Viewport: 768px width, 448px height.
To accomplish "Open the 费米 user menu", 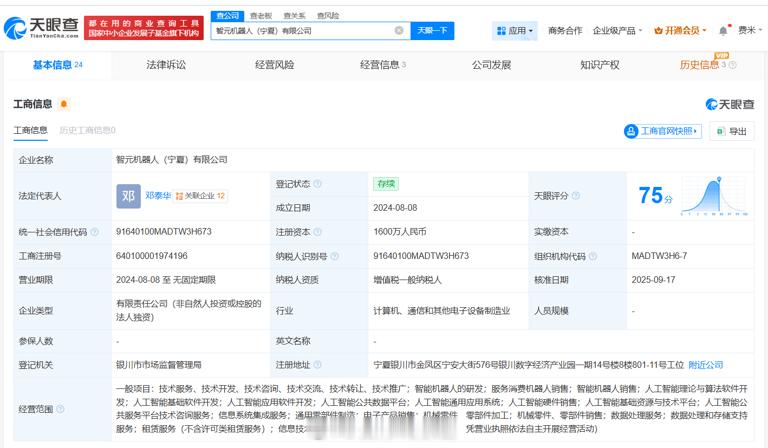I will point(750,30).
